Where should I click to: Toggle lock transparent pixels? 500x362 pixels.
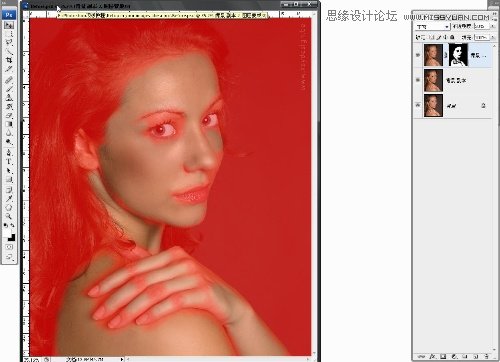(x=432, y=37)
